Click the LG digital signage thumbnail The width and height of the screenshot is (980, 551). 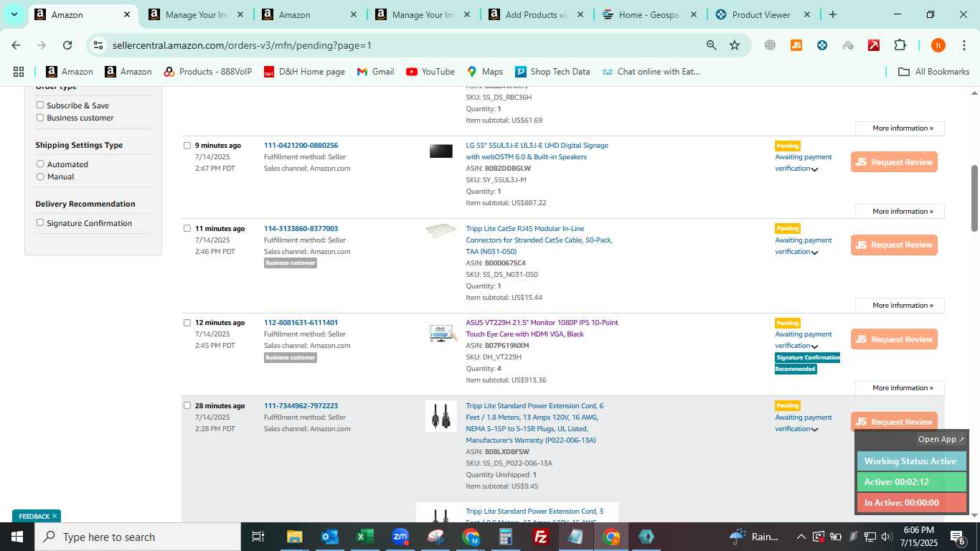(440, 151)
